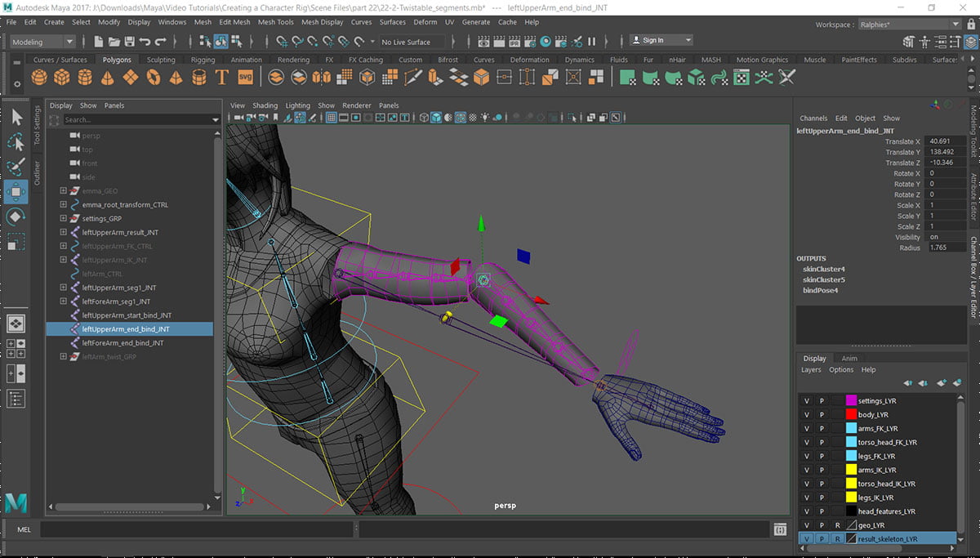Click the polygon Type (T) shelf icon

[x=221, y=77]
